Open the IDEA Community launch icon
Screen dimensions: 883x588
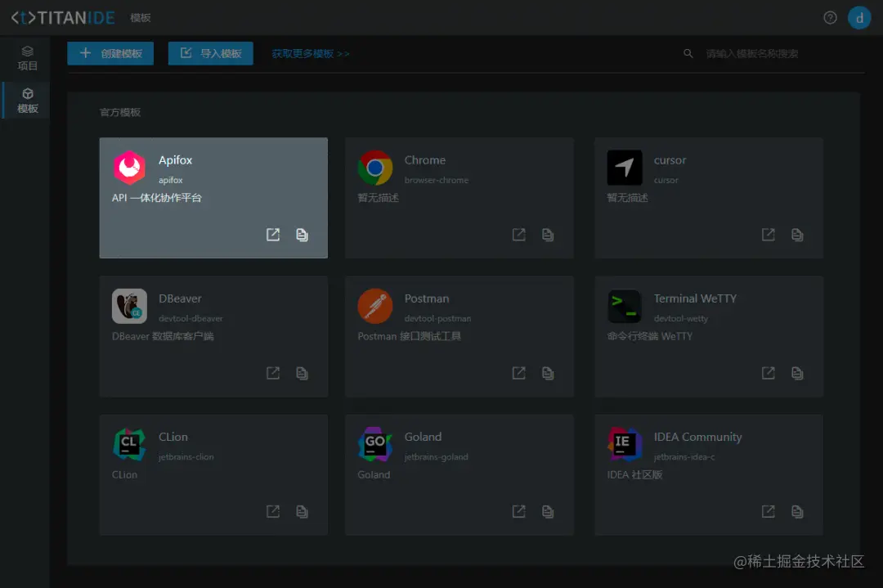(768, 511)
